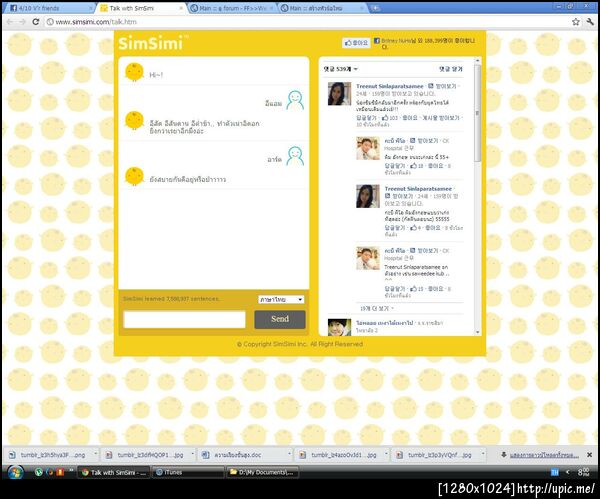Click the user avatar on the second user message

(295, 156)
